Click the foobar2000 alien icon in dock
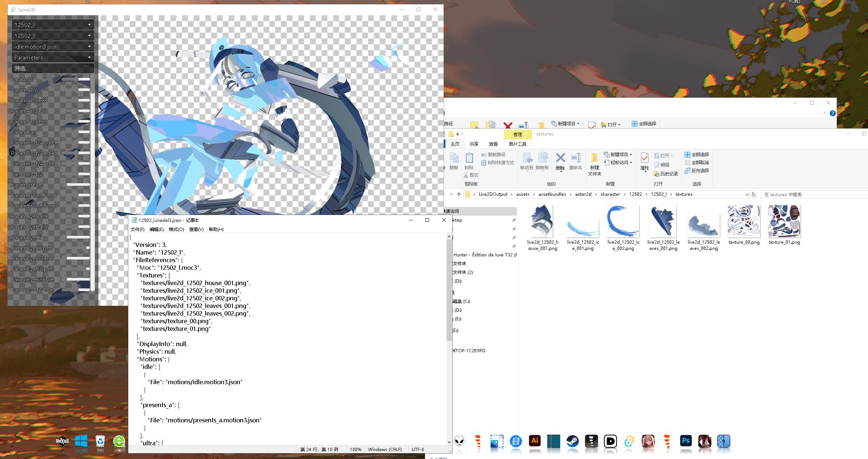 [x=459, y=442]
